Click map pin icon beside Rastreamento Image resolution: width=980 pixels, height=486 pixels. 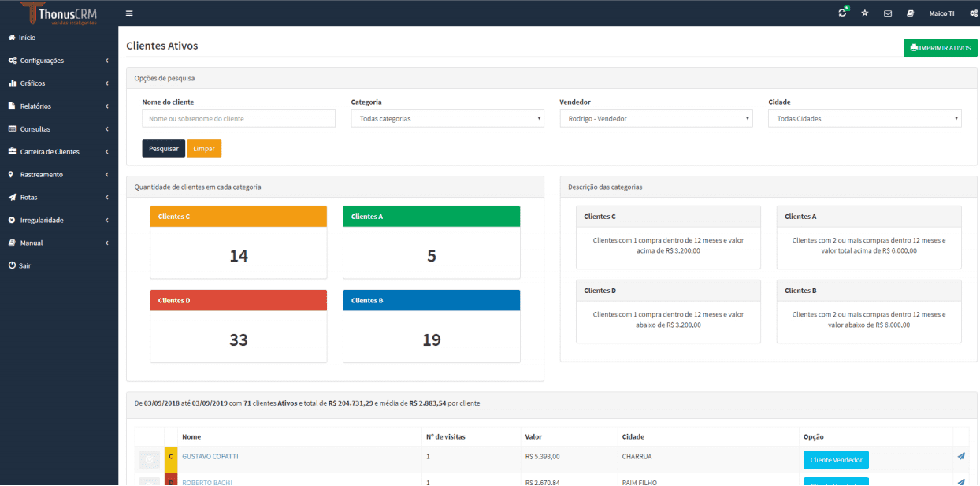point(12,175)
